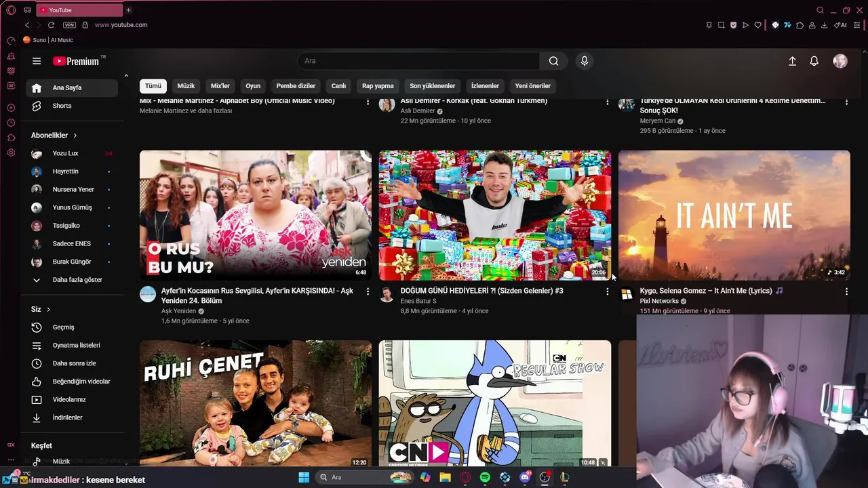Select the Yeni öneriler chip
Image resolution: width=868 pixels, height=488 pixels.
coord(533,86)
